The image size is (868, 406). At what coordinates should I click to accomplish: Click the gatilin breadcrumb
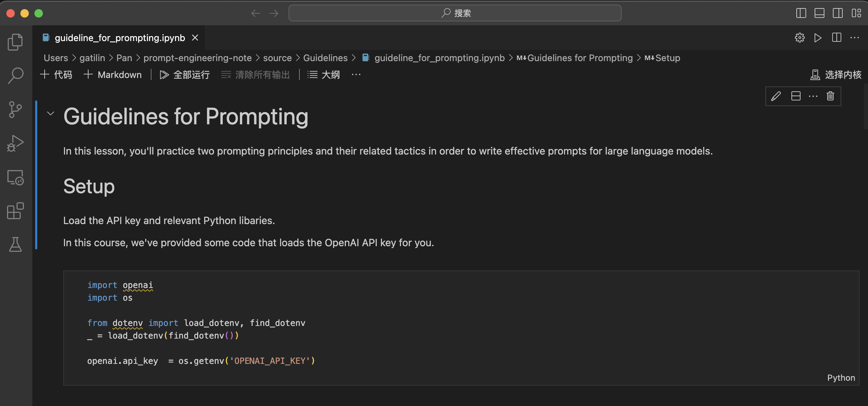click(x=92, y=58)
